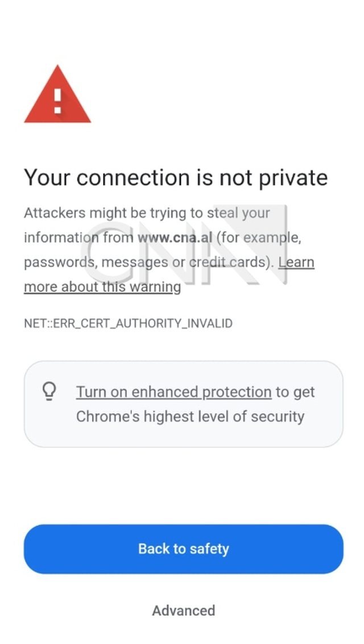Click the bold www.cna.al domain name

click(x=175, y=238)
